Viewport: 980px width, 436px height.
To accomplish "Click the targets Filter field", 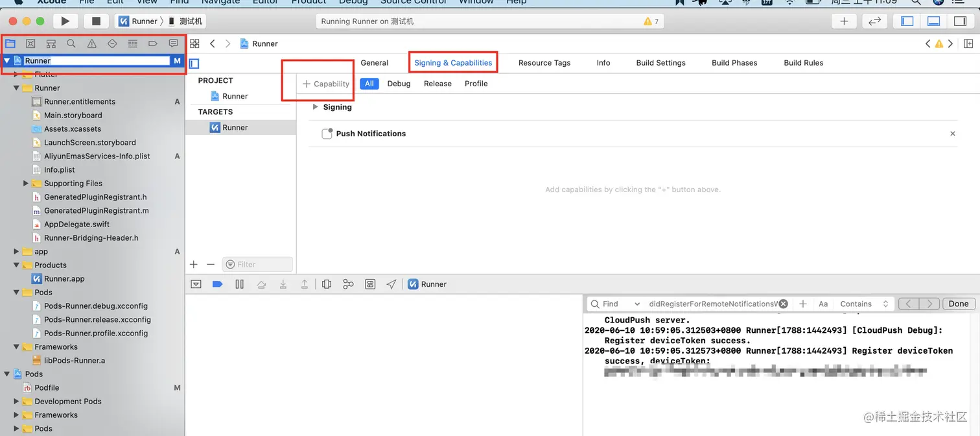I will 258,264.
